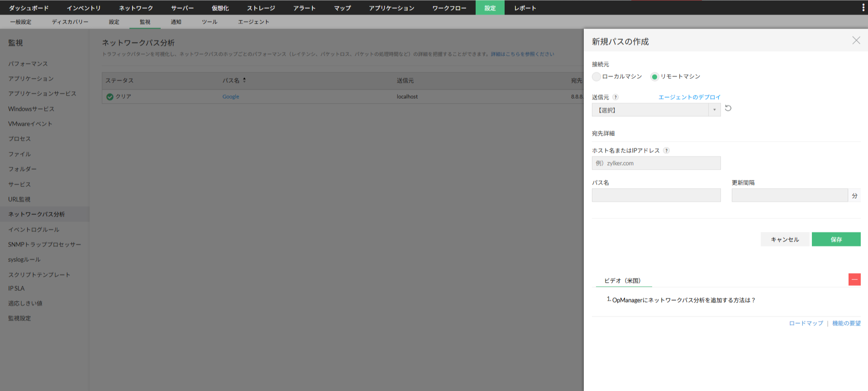Image resolution: width=868 pixels, height=391 pixels.
Task: Open 適応しきい値 in the sidebar
Action: coord(25,303)
